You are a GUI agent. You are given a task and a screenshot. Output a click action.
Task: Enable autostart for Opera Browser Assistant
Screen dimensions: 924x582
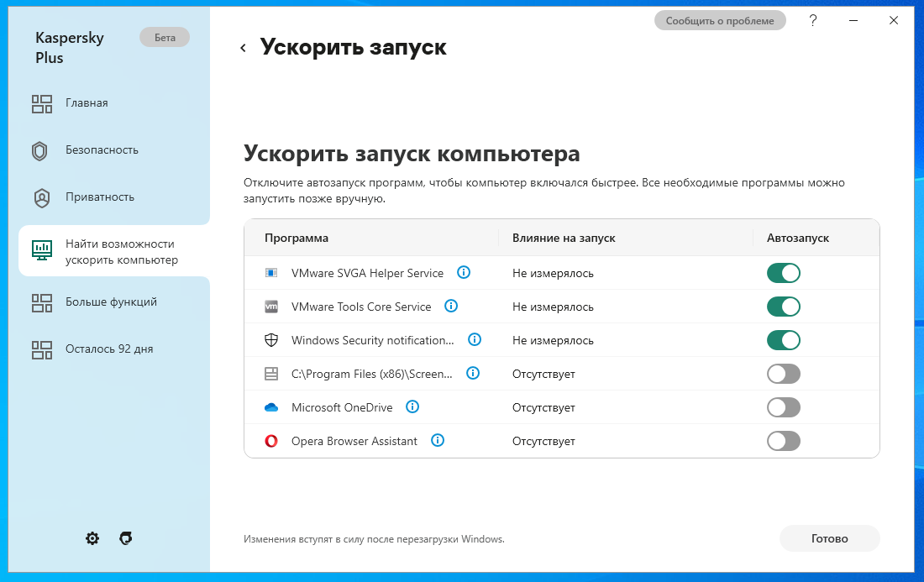coord(783,441)
